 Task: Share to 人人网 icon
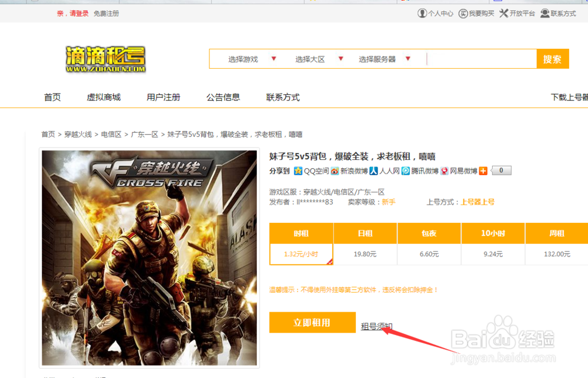click(x=385, y=171)
